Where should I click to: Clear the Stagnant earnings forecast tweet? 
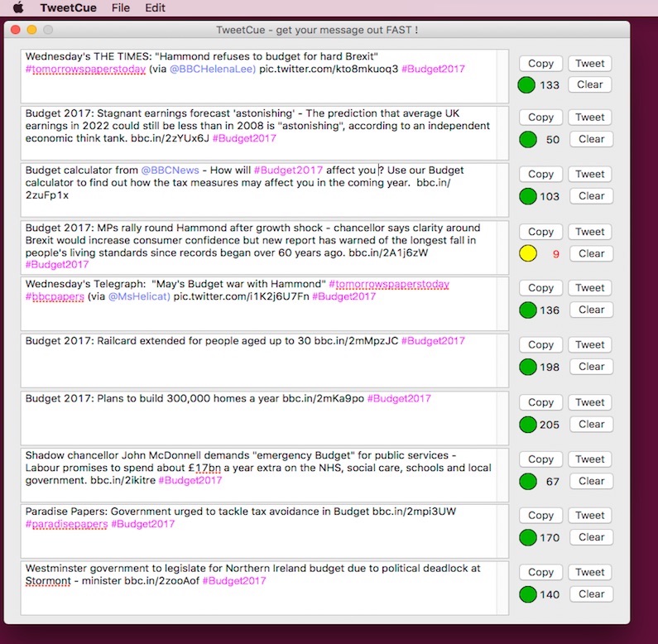coord(591,139)
